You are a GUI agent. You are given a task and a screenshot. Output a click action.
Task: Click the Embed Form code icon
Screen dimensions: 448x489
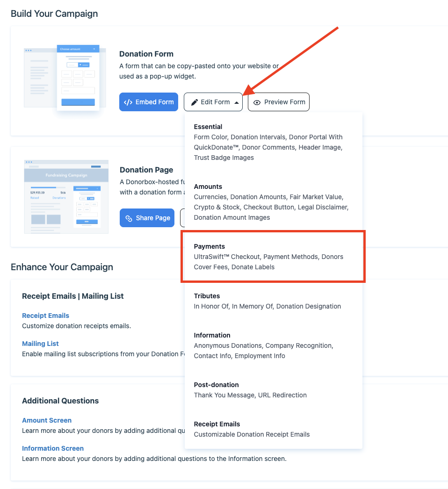(x=128, y=102)
